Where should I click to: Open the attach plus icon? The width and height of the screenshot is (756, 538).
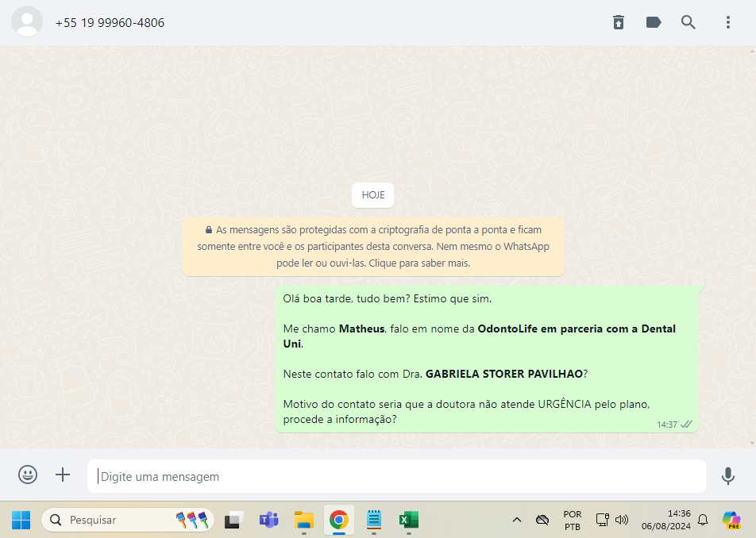[63, 475]
